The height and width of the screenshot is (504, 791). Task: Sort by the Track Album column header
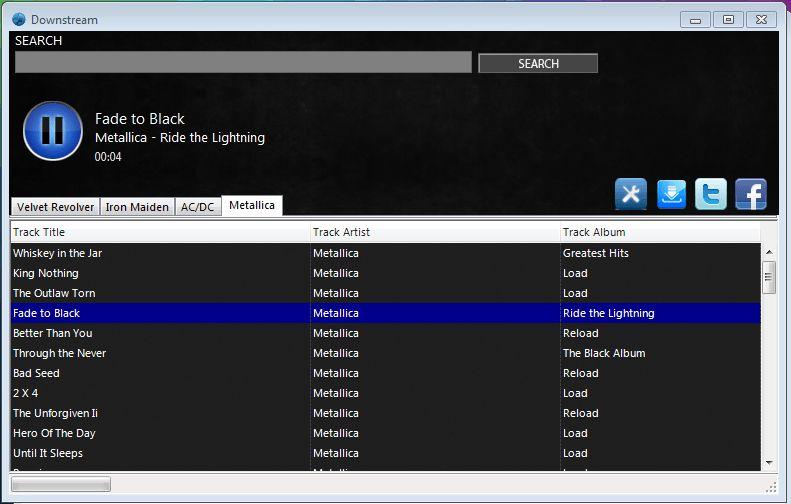pyautogui.click(x=660, y=232)
